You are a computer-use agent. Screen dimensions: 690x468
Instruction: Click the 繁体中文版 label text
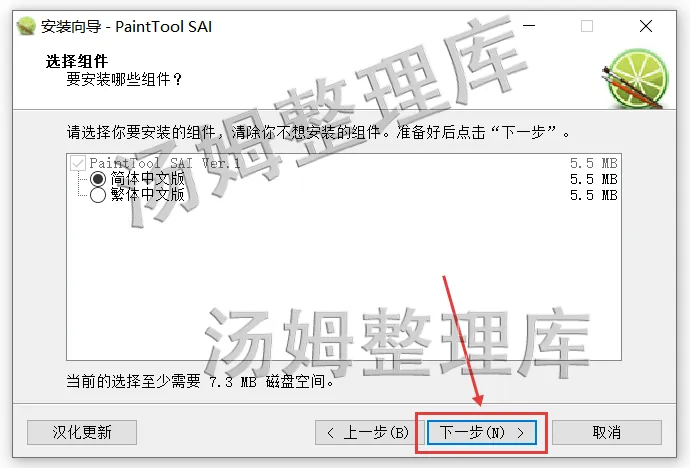[x=147, y=194]
